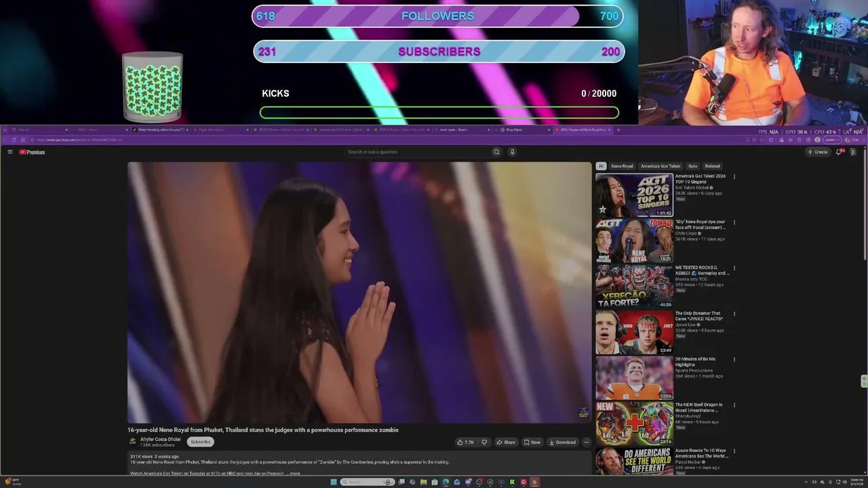868x488 pixels.
Task: Go to YouTube Premium home logo
Action: (x=32, y=152)
